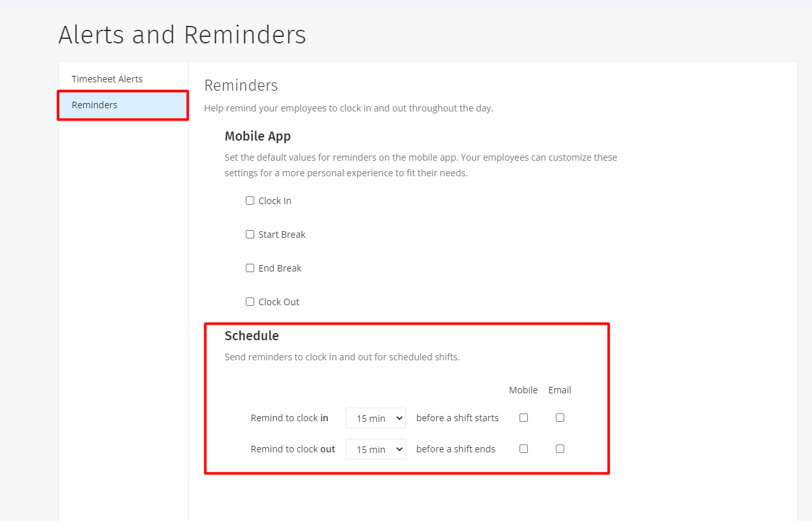
Task: Turn on Email reminder before shift ends
Action: [x=560, y=449]
